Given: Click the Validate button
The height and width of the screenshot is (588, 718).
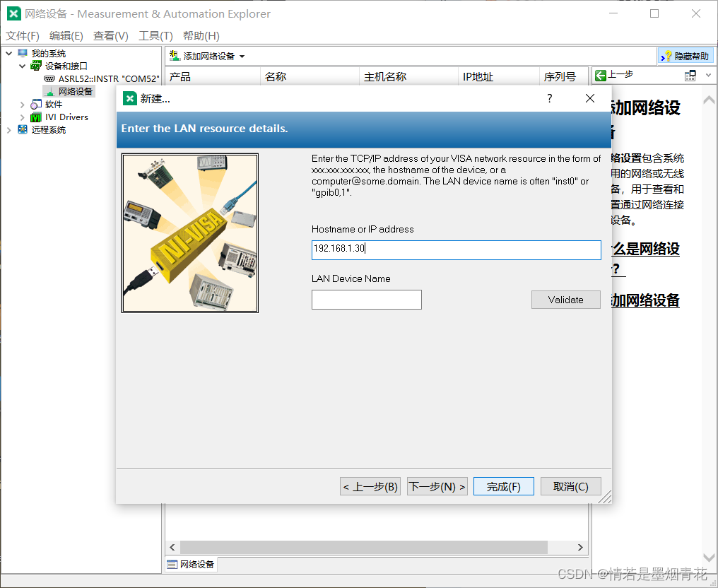Looking at the screenshot, I should (566, 300).
